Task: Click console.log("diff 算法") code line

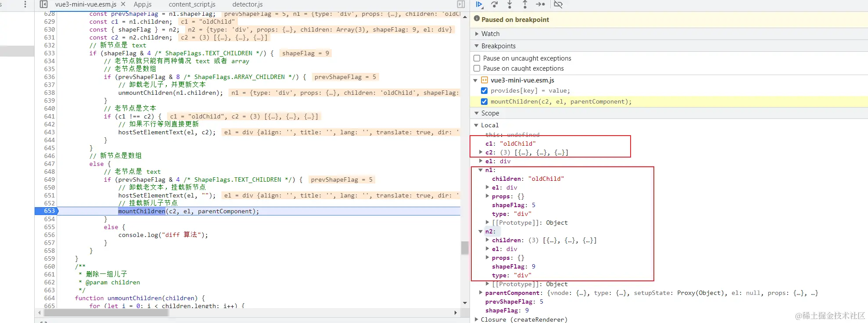Action: click(163, 235)
